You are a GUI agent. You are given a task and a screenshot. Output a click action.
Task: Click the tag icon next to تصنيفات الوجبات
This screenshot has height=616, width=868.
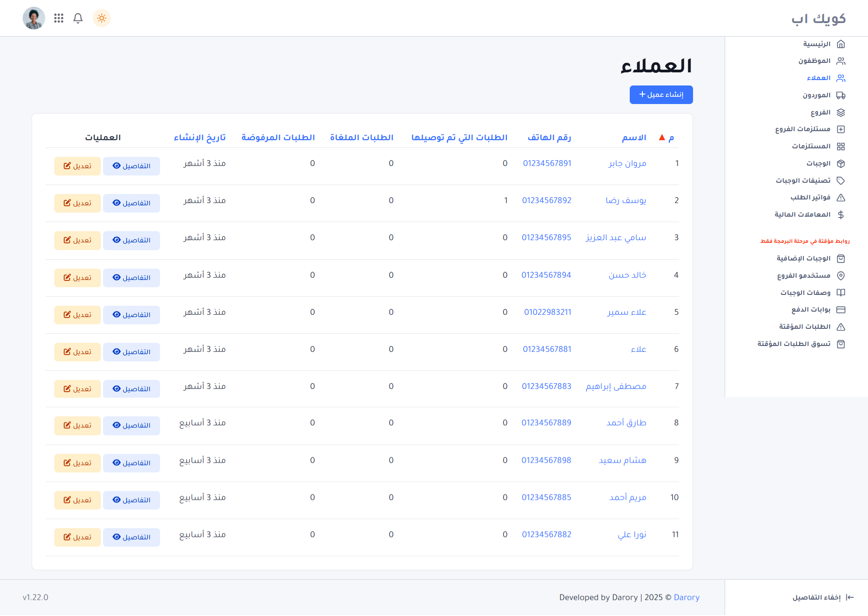pos(841,180)
